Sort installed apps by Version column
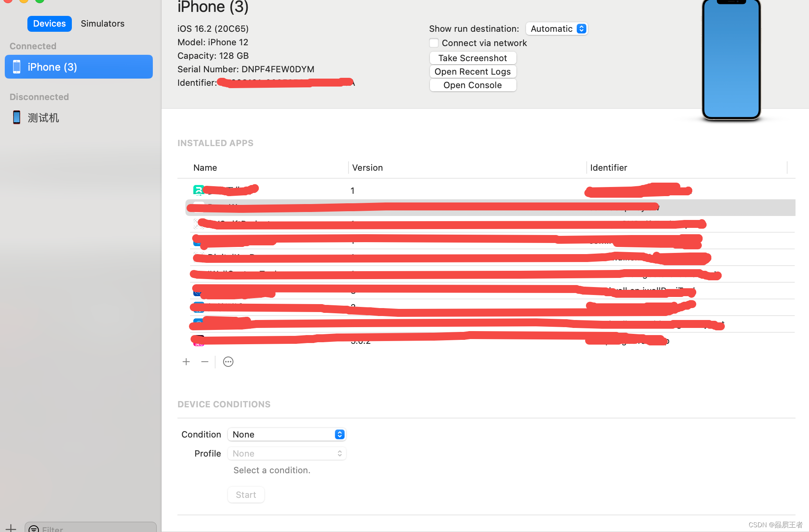Image resolution: width=809 pixels, height=532 pixels. pos(368,168)
